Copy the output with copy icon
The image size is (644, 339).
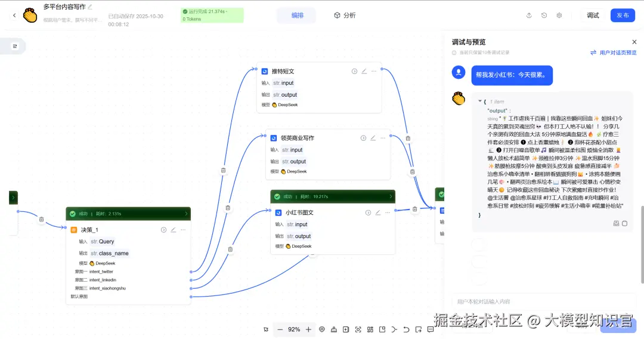click(x=625, y=224)
